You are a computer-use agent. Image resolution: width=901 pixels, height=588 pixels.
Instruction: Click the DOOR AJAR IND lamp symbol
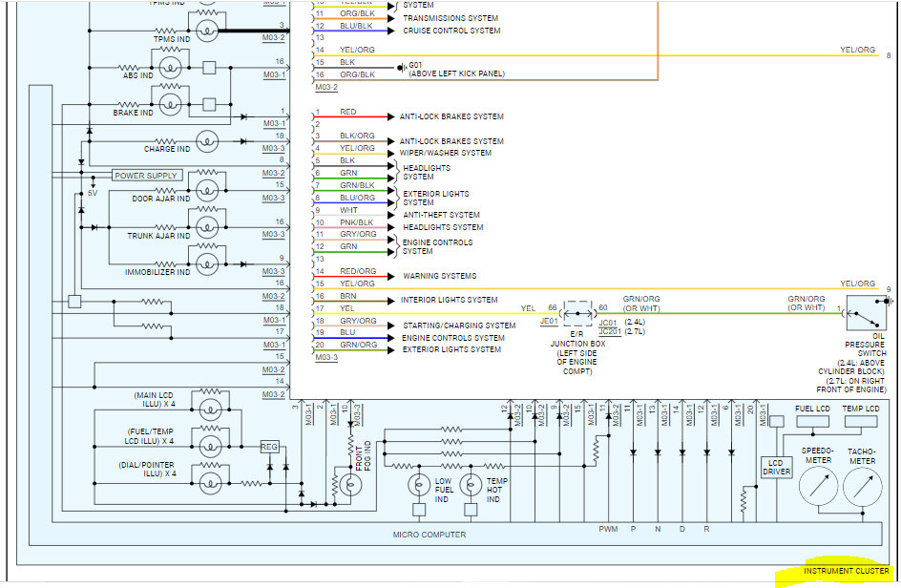(x=205, y=190)
